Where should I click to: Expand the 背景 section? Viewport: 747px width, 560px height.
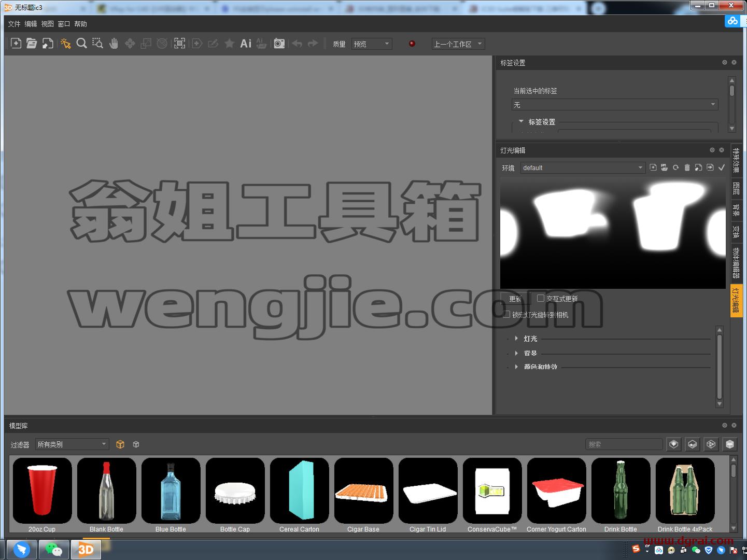516,353
